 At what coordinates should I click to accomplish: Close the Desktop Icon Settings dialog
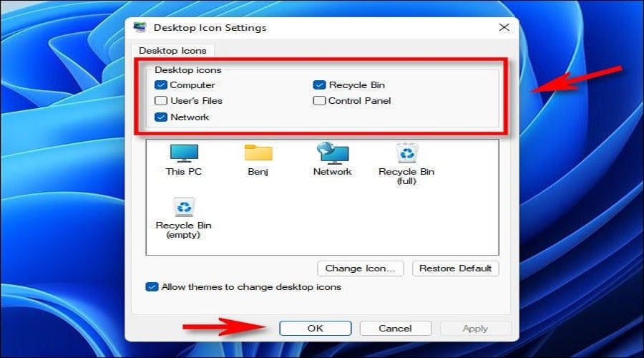[504, 27]
